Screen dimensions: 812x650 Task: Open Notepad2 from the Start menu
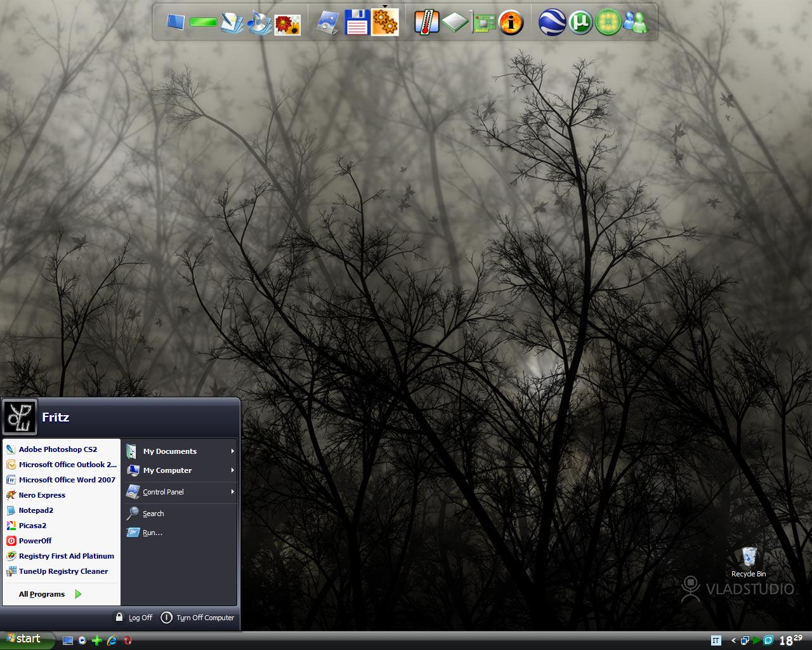pos(61,510)
